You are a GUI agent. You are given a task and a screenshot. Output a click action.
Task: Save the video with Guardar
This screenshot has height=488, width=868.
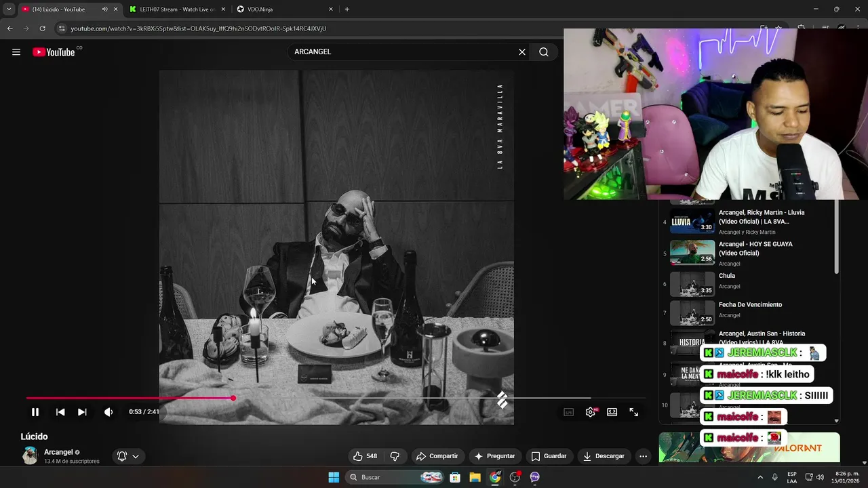549,456
